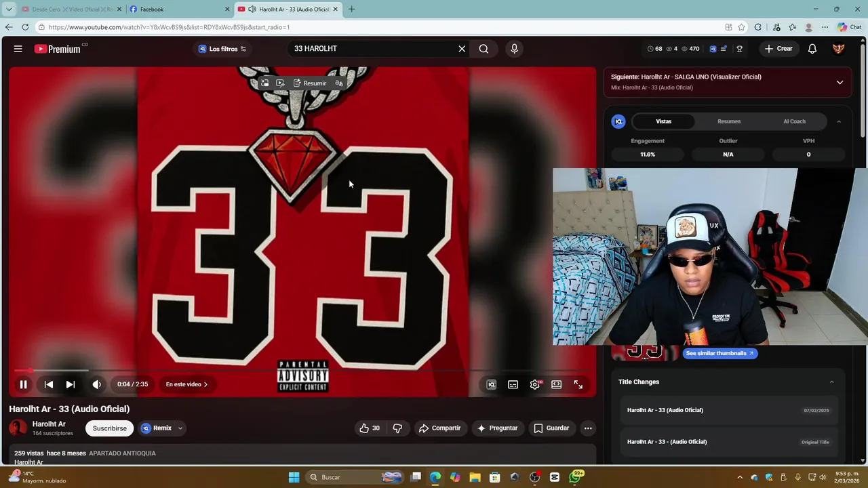Click the vidIQ Remix button
This screenshot has width=868, height=488.
[157, 428]
